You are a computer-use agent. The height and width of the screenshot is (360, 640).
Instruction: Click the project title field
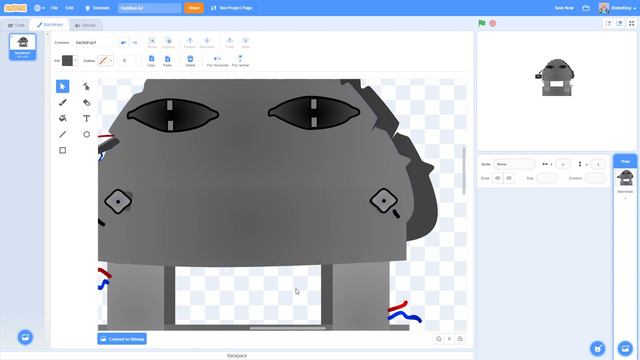click(x=149, y=8)
